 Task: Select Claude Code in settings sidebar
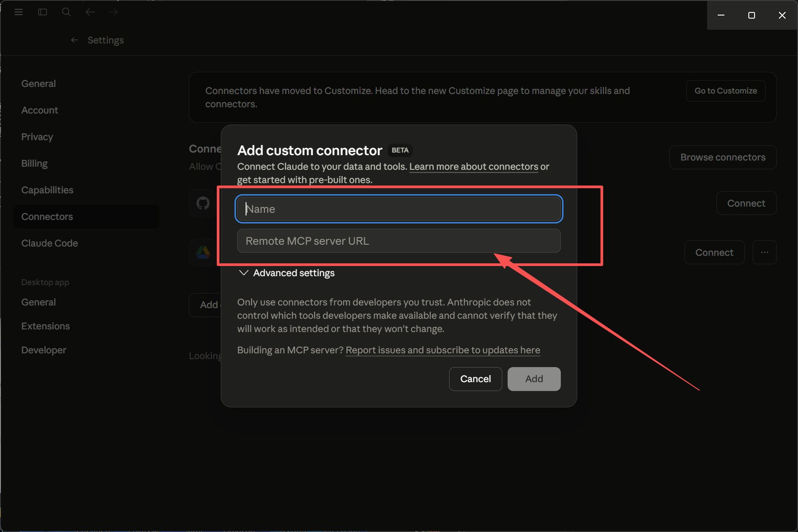(x=50, y=243)
